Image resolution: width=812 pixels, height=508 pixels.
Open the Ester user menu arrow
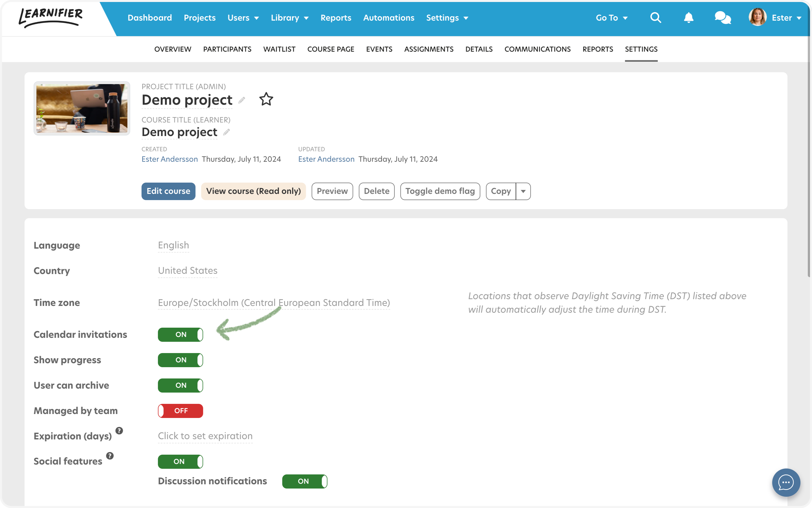point(799,18)
